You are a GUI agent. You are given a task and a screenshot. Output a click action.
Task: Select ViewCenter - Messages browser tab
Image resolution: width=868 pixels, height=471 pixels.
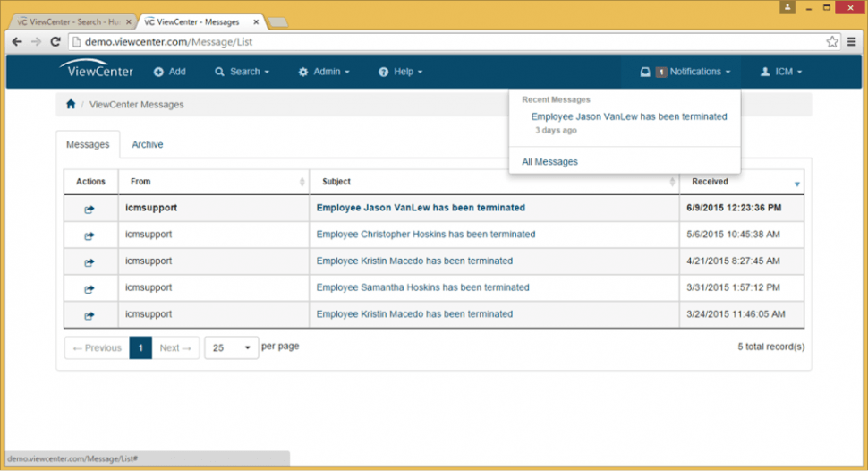coord(191,22)
